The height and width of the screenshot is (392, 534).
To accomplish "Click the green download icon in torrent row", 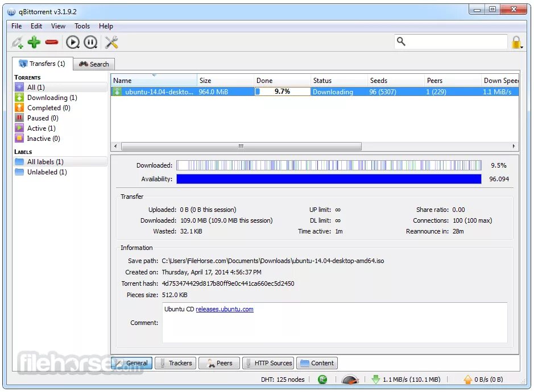I will click(x=117, y=91).
